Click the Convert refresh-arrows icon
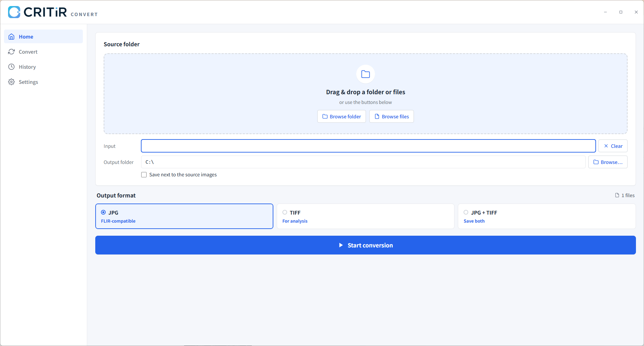The image size is (644, 346). tap(11, 52)
